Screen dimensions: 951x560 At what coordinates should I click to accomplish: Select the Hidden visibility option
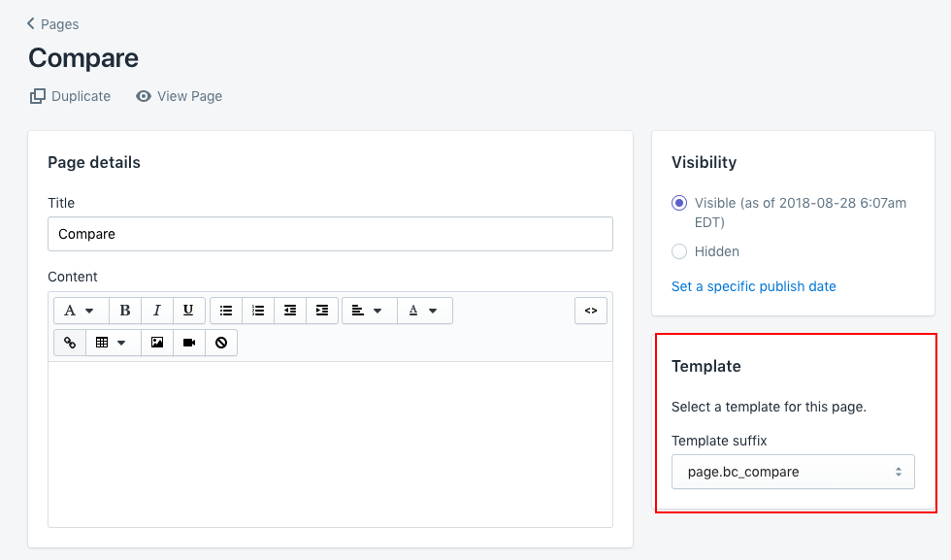click(x=679, y=251)
